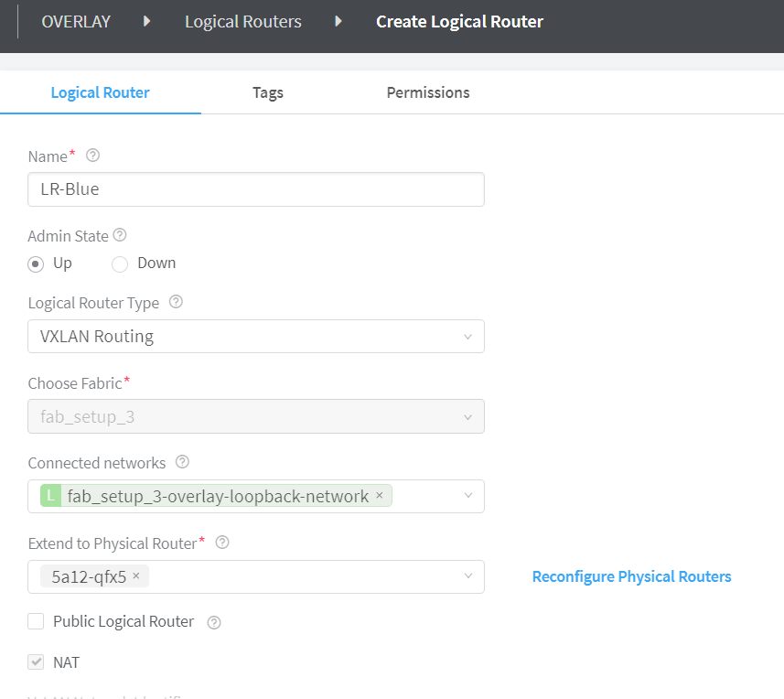Go back to Logical Routers breadcrumb
The image size is (784, 699).
pyautogui.click(x=243, y=21)
